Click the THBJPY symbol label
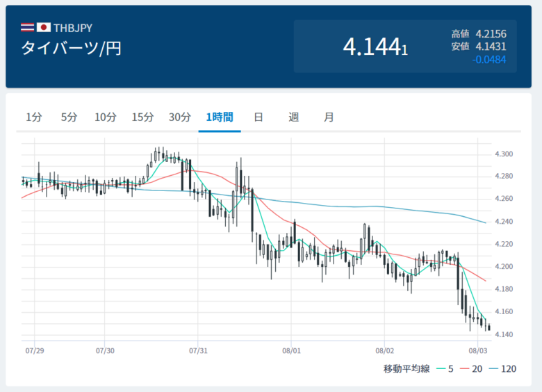 tap(74, 28)
